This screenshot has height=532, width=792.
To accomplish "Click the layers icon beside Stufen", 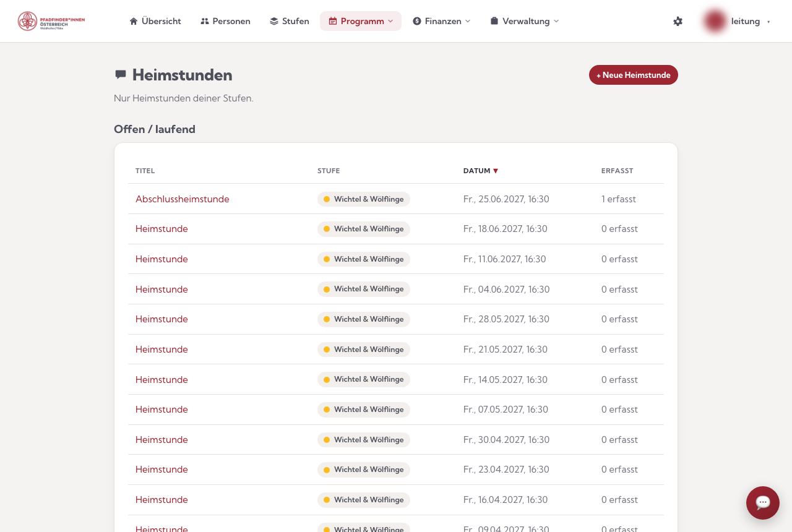I will (274, 21).
